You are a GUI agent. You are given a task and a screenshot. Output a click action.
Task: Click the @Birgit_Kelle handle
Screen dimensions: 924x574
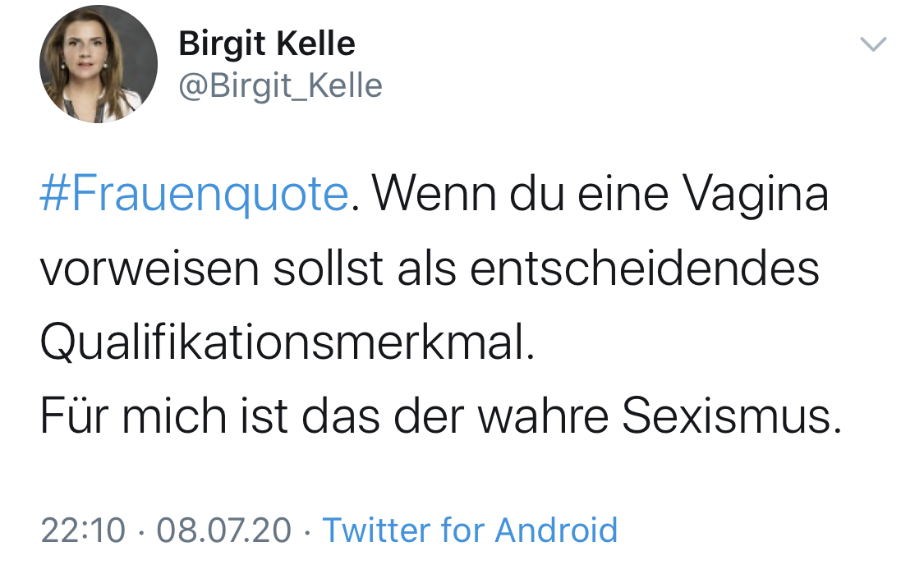coord(280,85)
